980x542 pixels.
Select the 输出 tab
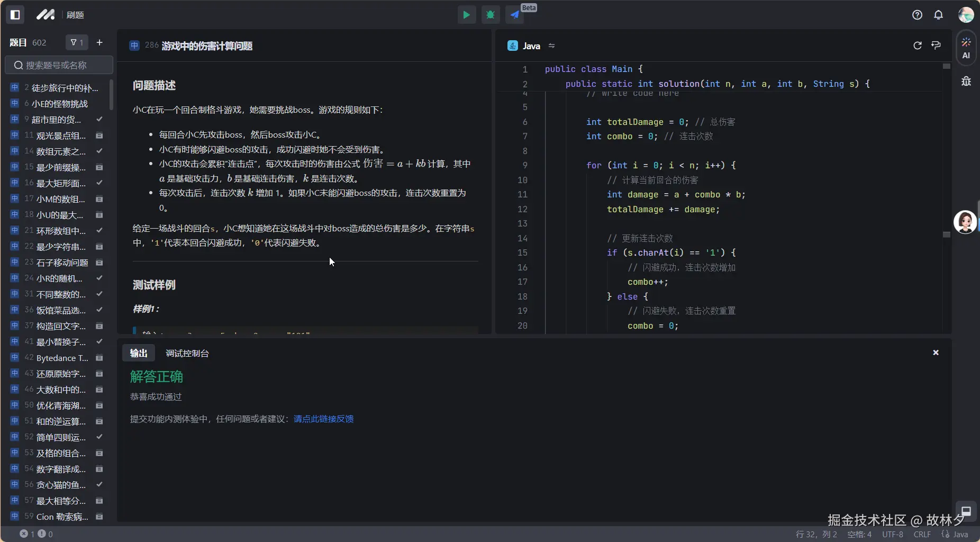coord(138,353)
